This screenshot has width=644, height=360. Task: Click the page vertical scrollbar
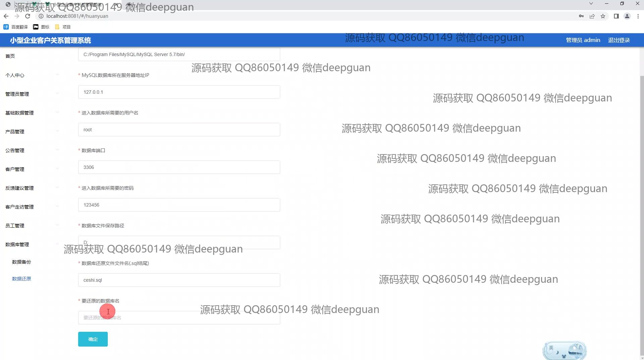(642, 215)
